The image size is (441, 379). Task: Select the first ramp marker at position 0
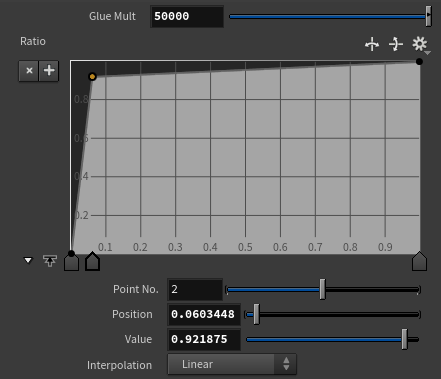click(x=71, y=262)
